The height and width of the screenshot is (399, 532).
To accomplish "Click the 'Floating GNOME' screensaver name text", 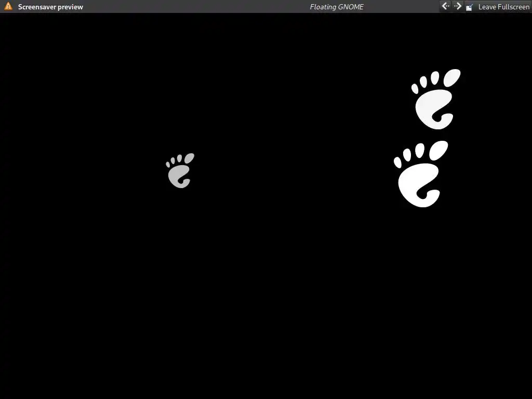I will 337,7.
